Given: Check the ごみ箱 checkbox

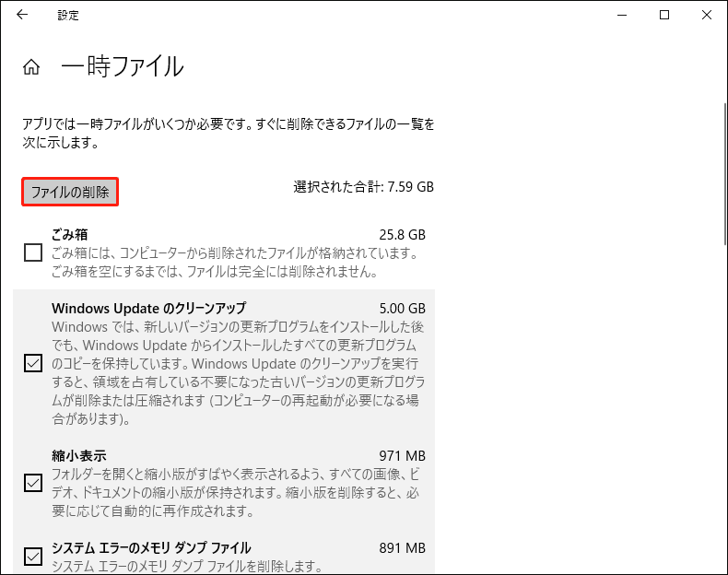Looking at the screenshot, I should pos(33,252).
